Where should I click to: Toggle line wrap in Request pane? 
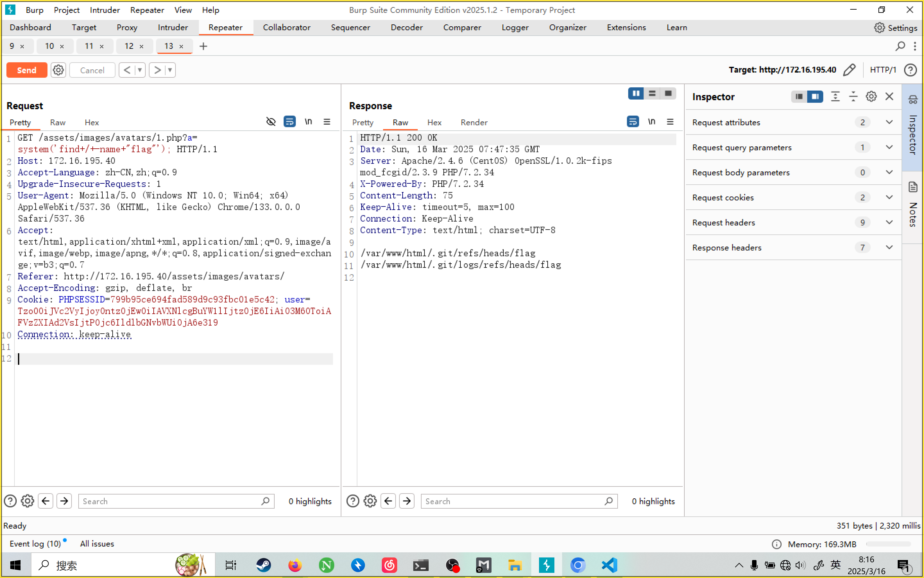[x=289, y=122]
